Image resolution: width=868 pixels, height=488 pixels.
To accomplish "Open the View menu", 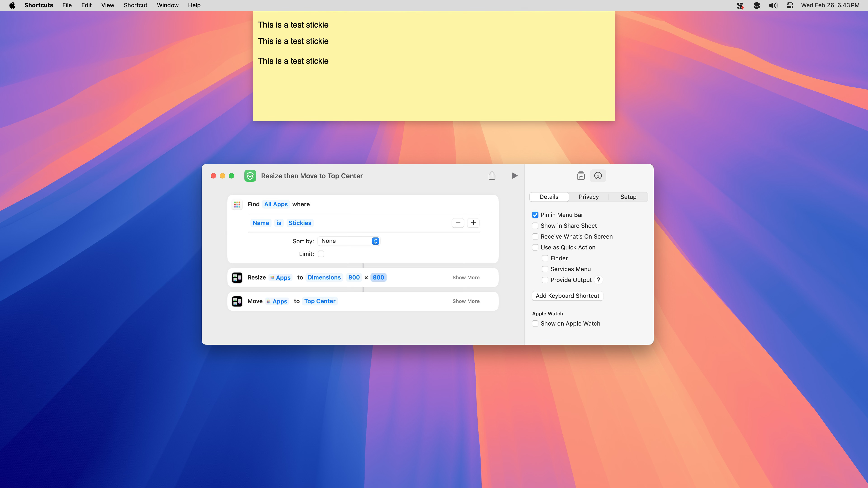I will (108, 5).
